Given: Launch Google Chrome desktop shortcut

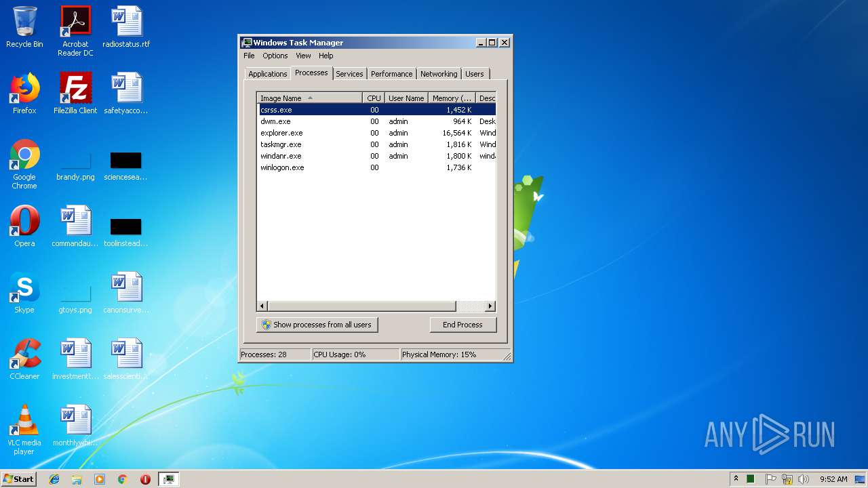Looking at the screenshot, I should pos(24,164).
